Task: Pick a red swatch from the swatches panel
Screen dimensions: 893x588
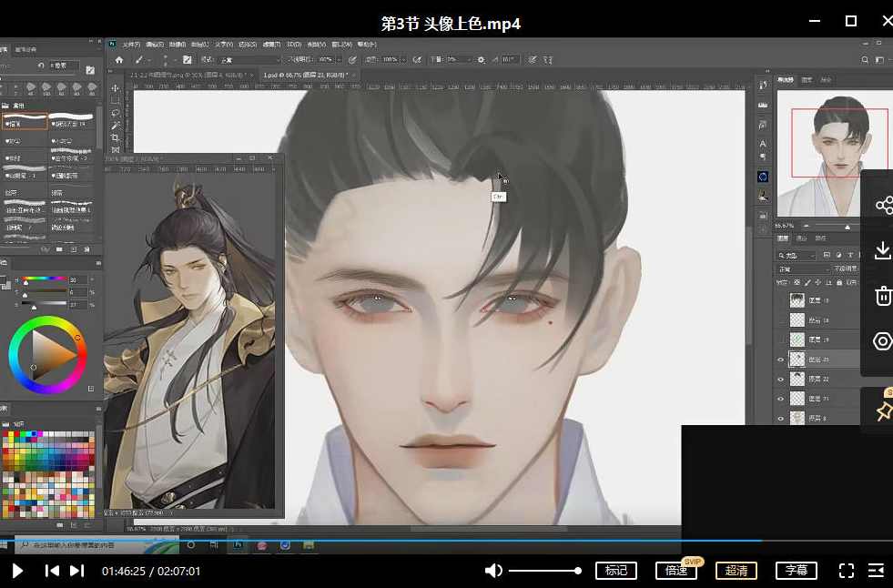Action: point(17,433)
